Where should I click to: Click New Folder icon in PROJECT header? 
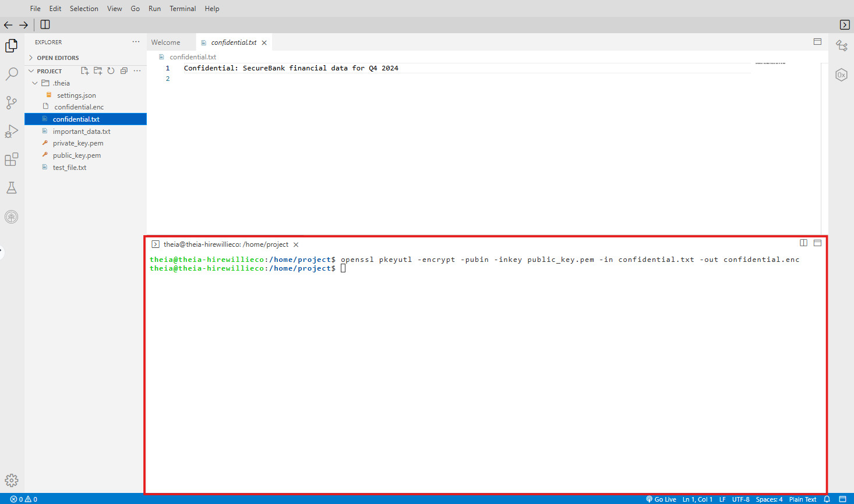(x=98, y=71)
